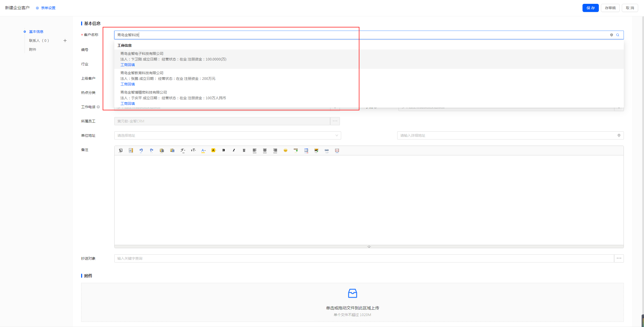Insert emoticon smiley in editor
Screen dimensions: 644x327
(x=286, y=150)
